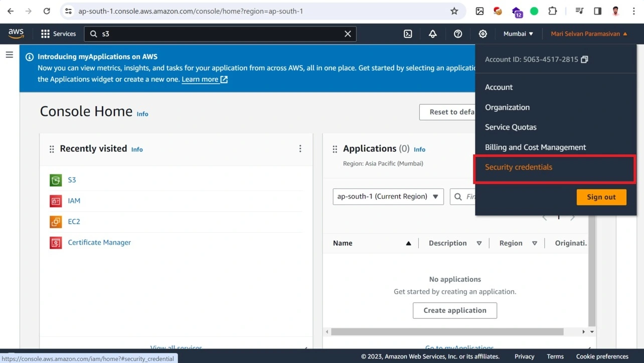Follow the Learn more link
The image size is (644, 363).
coord(205,79)
